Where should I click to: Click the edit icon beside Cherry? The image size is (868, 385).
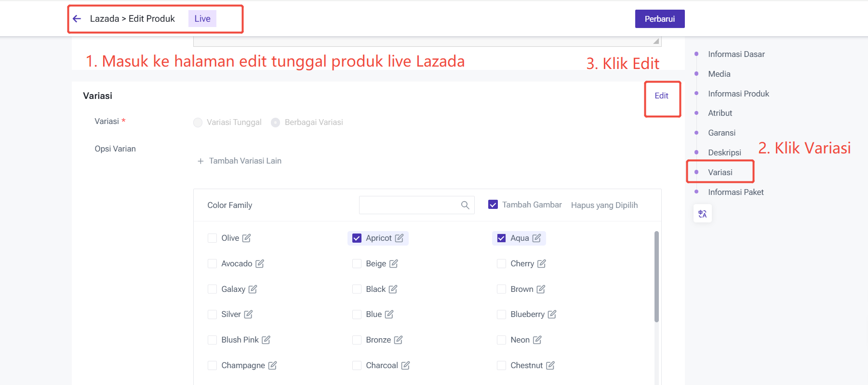(x=542, y=263)
